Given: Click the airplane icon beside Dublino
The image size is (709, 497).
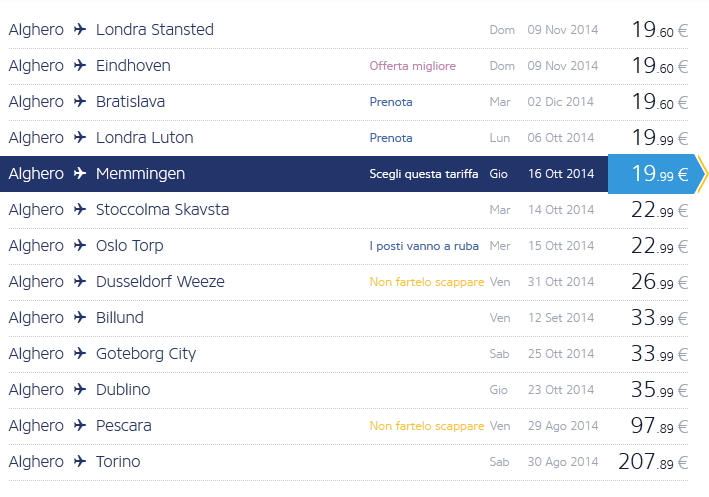Looking at the screenshot, I should coord(80,390).
